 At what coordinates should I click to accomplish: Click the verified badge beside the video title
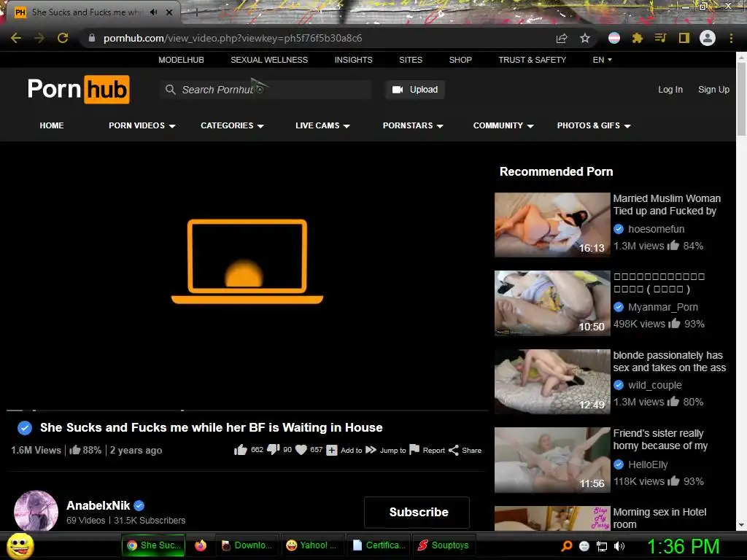click(25, 427)
